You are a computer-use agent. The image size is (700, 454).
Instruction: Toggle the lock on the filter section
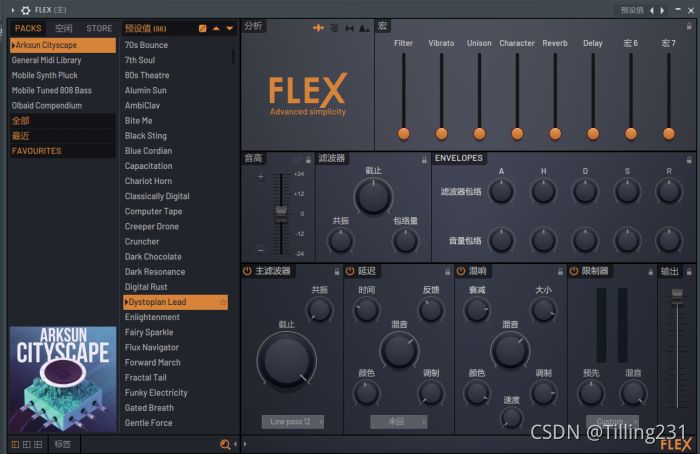pos(424,159)
